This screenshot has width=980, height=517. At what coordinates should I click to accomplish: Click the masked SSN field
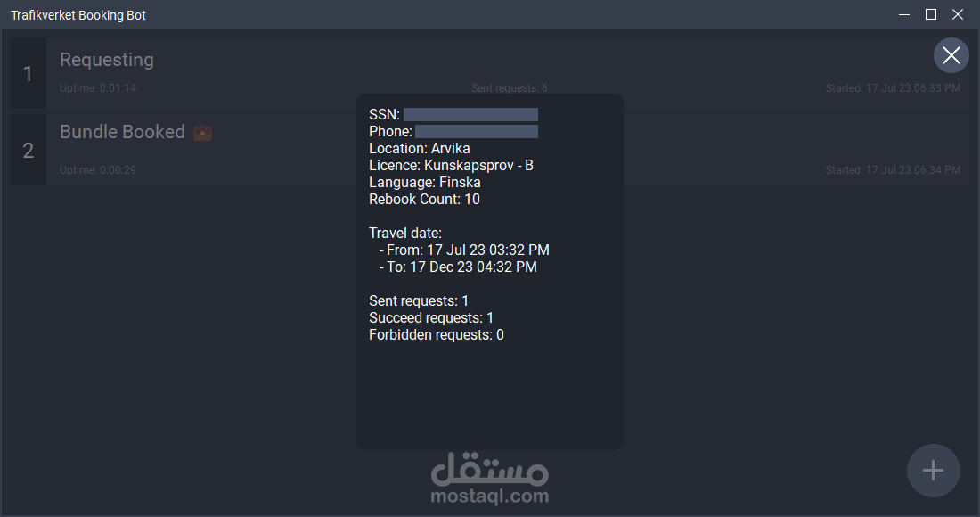470,114
